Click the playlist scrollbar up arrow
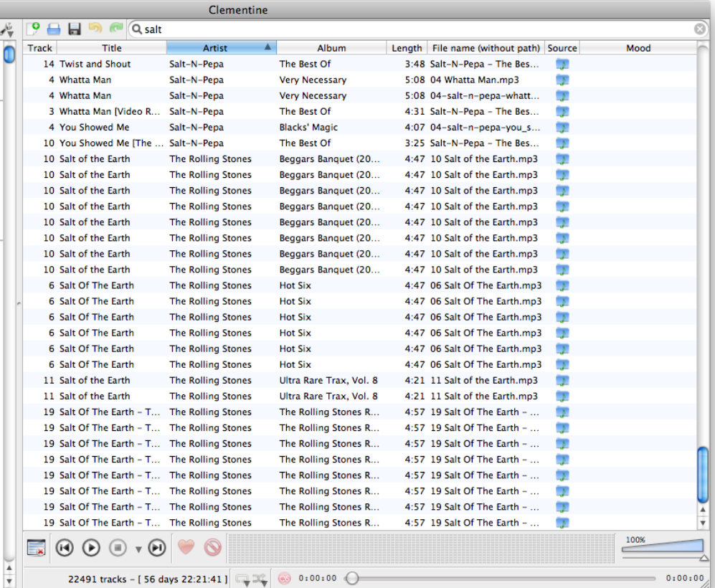The height and width of the screenshot is (588, 715). tap(703, 510)
